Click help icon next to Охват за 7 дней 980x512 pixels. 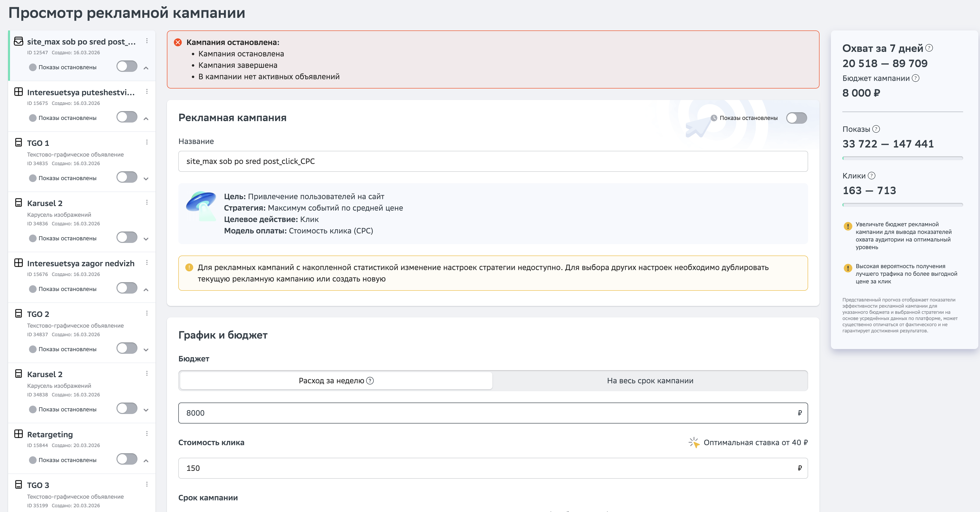[x=929, y=48]
